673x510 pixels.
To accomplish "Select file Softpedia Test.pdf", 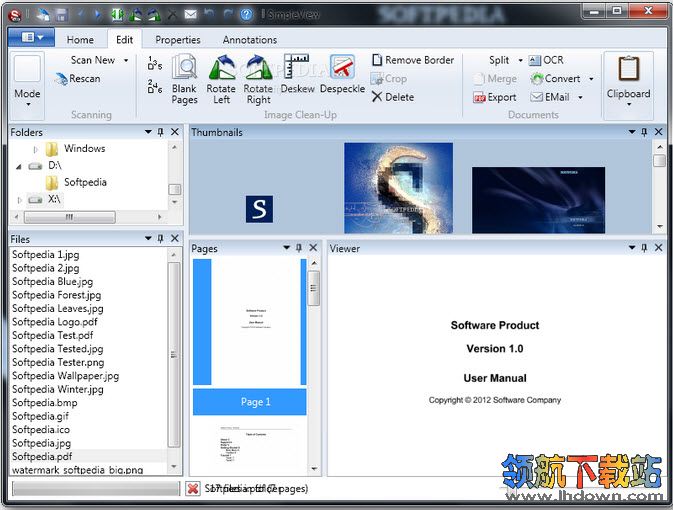I will (x=53, y=335).
